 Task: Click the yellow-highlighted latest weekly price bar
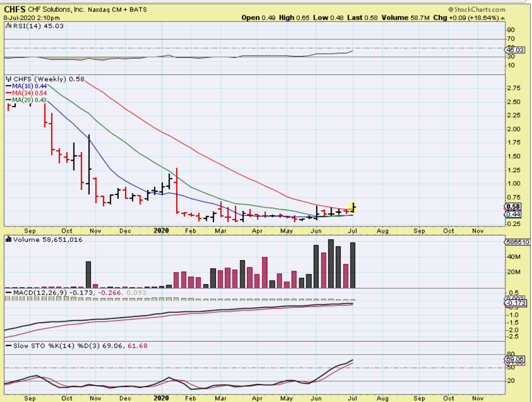353,207
